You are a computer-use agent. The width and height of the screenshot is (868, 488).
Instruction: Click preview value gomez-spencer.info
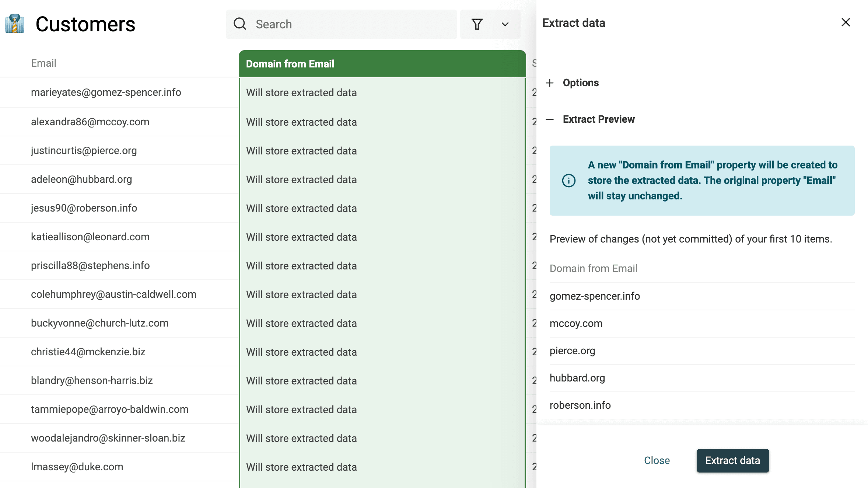click(x=595, y=296)
